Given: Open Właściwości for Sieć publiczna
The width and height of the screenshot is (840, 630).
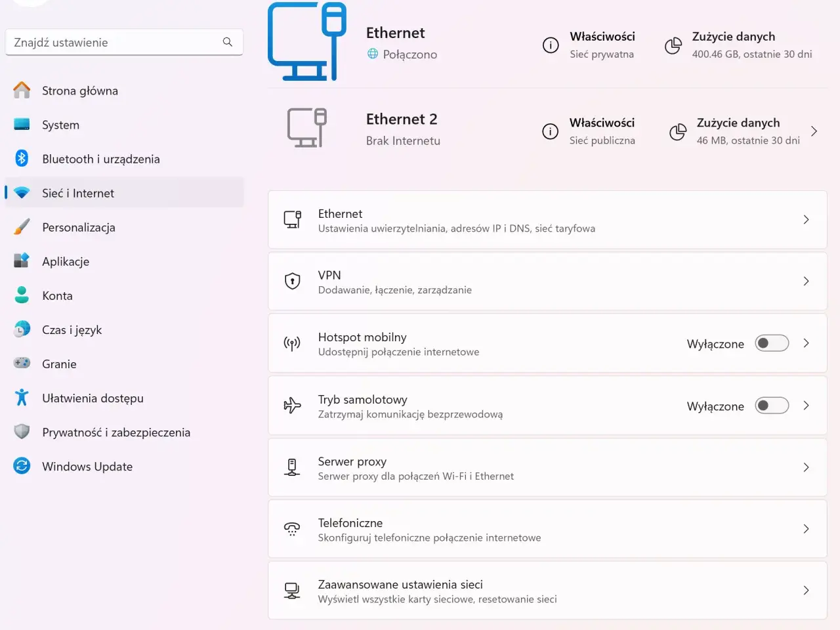Looking at the screenshot, I should 589,131.
